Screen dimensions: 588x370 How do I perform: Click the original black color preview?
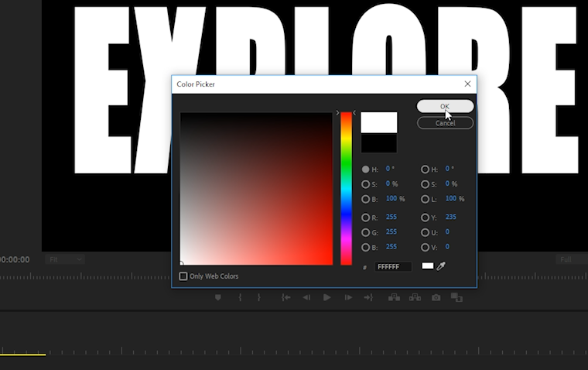(379, 142)
